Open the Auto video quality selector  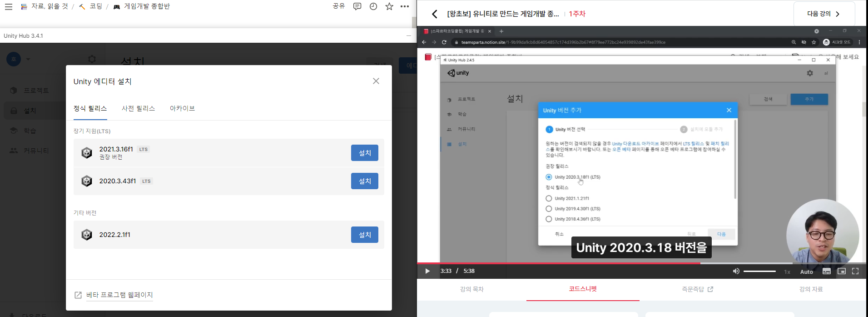pyautogui.click(x=807, y=272)
